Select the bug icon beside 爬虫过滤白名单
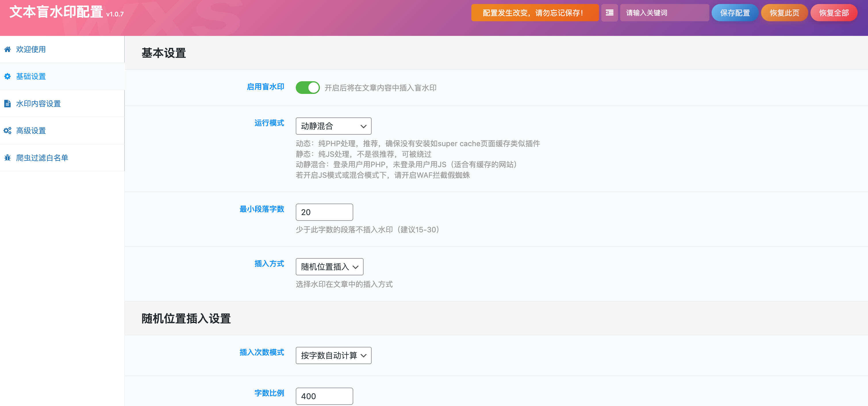Screen dimensions: 868x406 tap(7, 158)
